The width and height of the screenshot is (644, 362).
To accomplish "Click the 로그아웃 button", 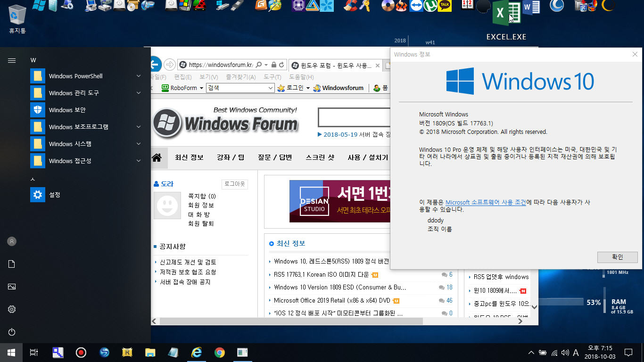I will point(235,184).
